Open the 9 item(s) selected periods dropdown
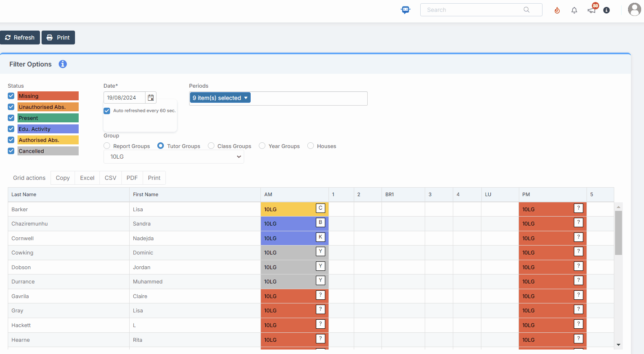Screen dimensions: 644x354 tap(220, 98)
